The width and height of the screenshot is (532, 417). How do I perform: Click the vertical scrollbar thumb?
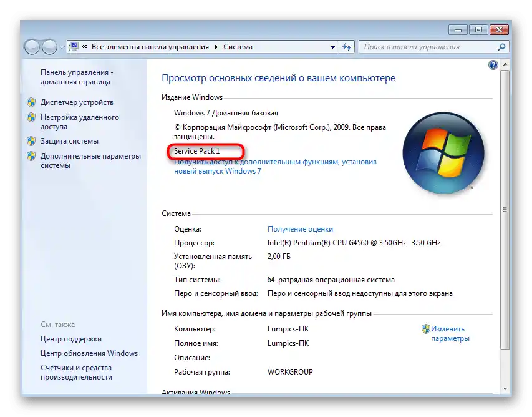pos(505,210)
